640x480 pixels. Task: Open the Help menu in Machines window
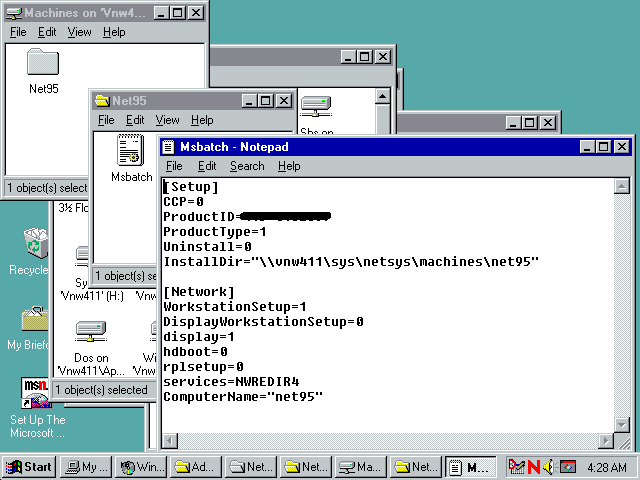114,32
